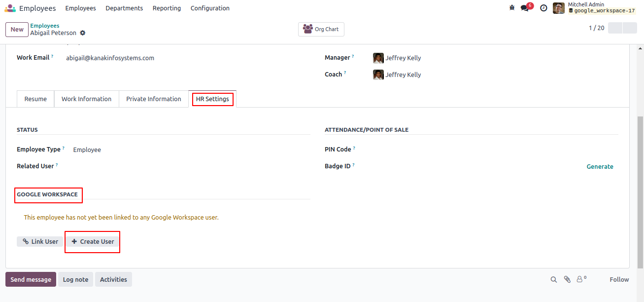Click the paperclip attachments icon
This screenshot has width=644, height=302.
tap(567, 279)
